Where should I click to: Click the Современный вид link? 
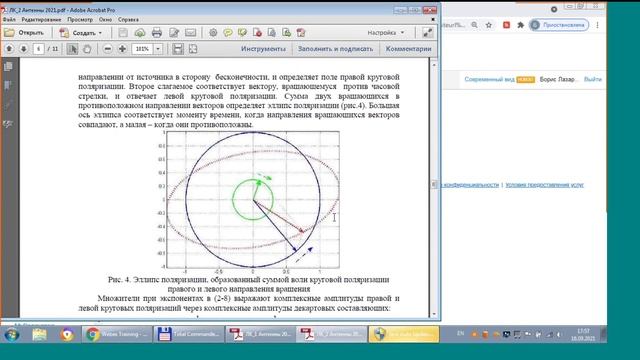tap(489, 79)
